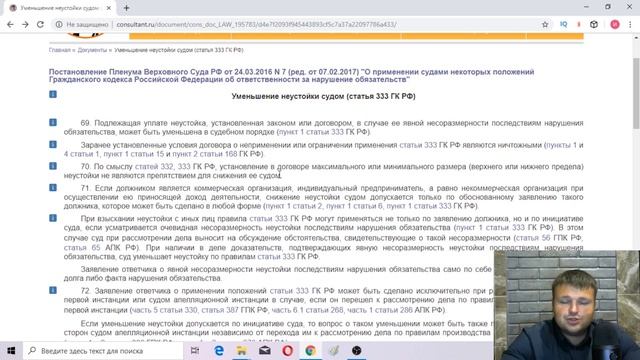Open the OBS icon on the taskbar
The image size is (640, 360).
(357, 351)
